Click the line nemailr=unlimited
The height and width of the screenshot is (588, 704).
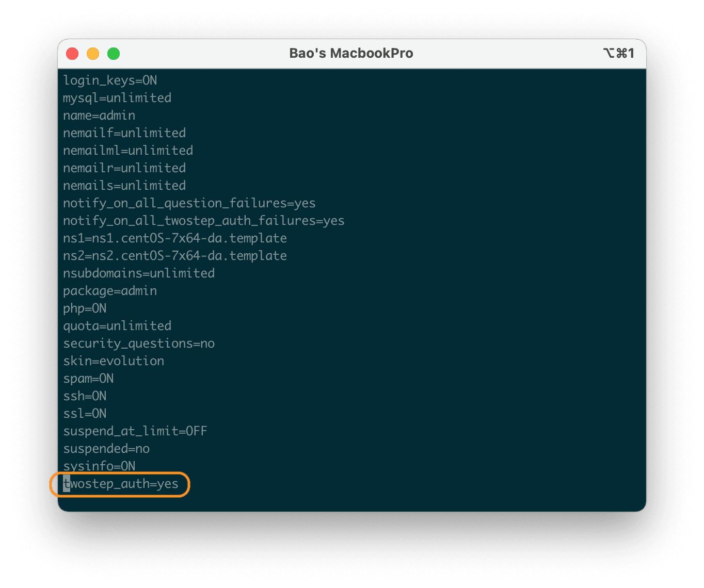tap(124, 168)
